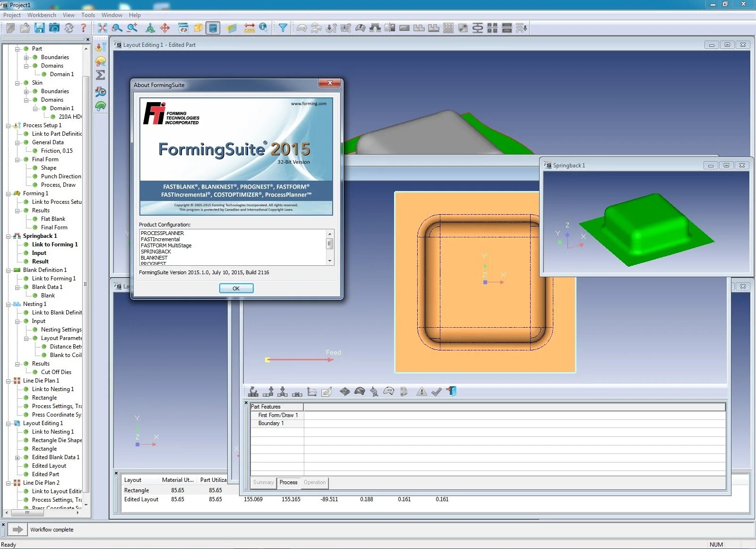756x549 pixels.
Task: Collapse the Line Die Plan 1 node
Action: click(9, 381)
